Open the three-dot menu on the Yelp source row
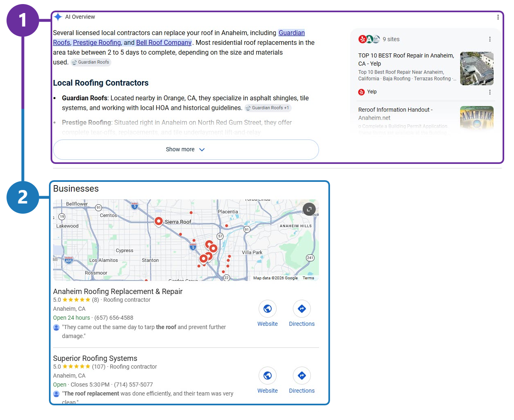Viewport: 514px width, 420px height. pos(490,92)
